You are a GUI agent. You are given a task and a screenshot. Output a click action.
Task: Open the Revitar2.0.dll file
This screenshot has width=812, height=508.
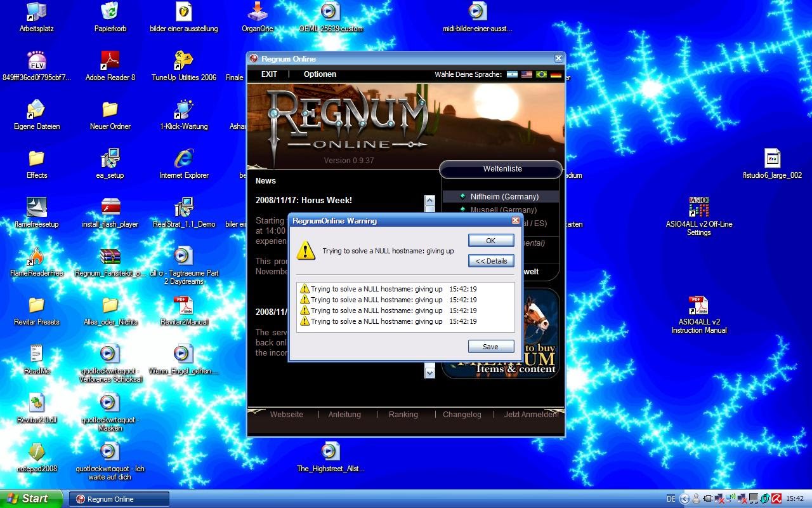pos(37,410)
